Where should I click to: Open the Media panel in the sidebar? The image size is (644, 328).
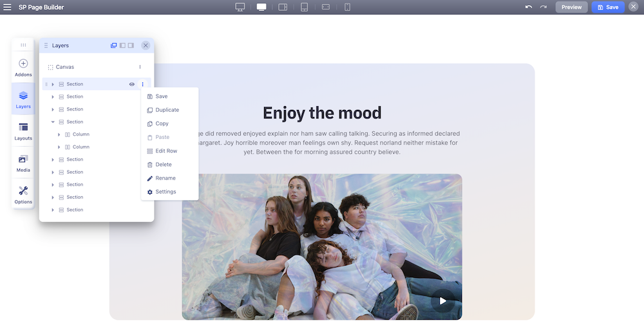23,163
